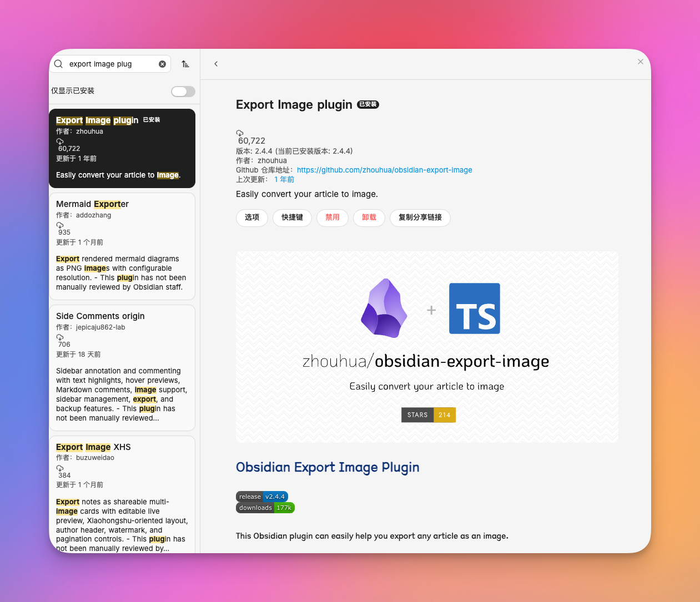Open the 选项 options button
700x602 pixels.
pyautogui.click(x=252, y=217)
